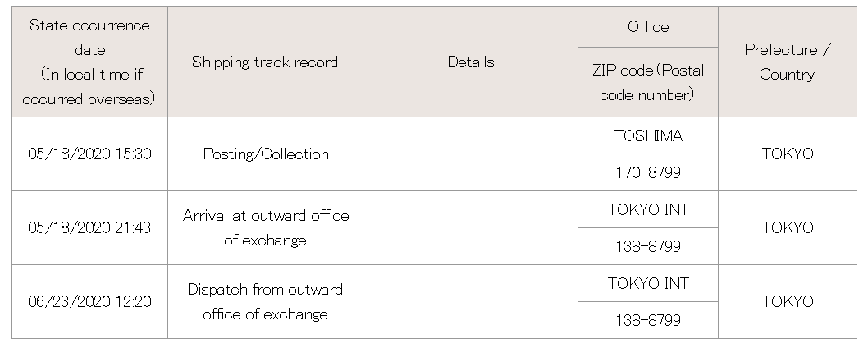Select the Details column header
Viewport: 868px width, 353px height.
coord(471,62)
